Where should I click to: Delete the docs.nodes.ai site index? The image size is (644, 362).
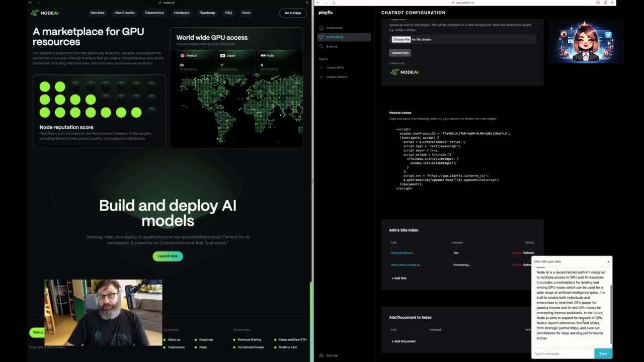tap(517, 265)
